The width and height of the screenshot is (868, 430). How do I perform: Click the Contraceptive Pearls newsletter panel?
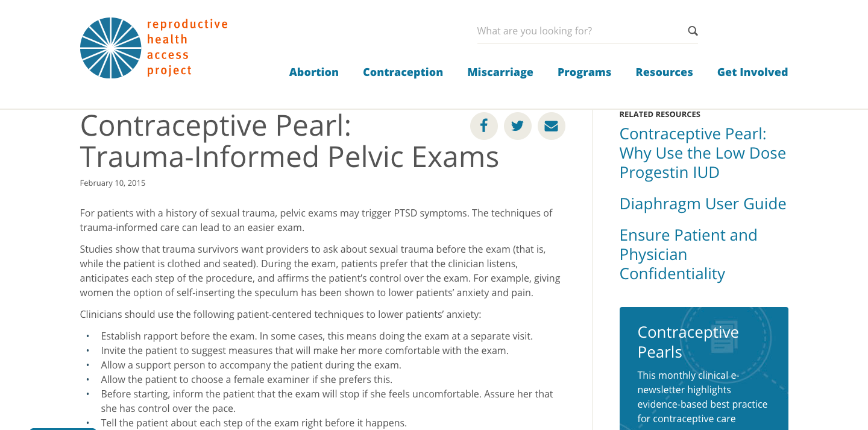click(x=703, y=368)
